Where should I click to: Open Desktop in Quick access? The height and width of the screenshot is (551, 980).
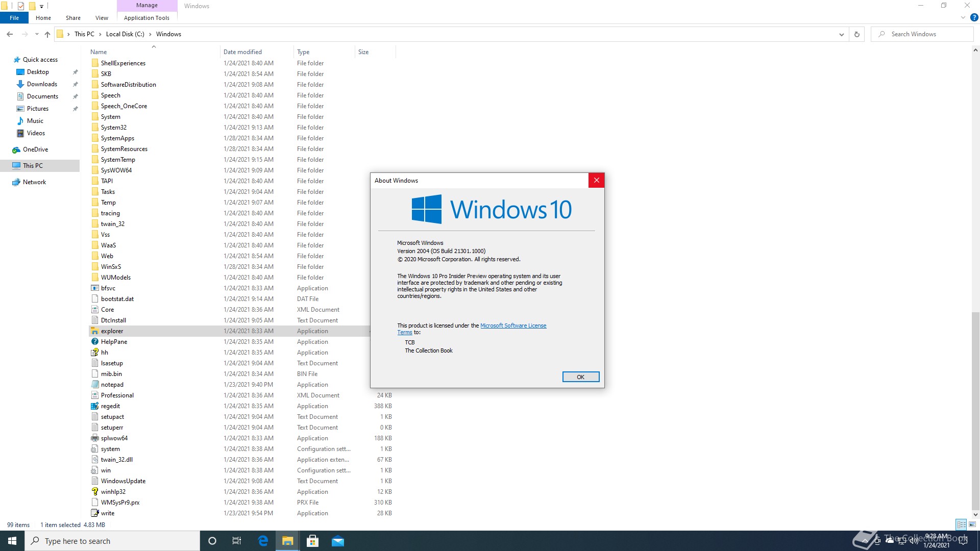[x=38, y=72]
